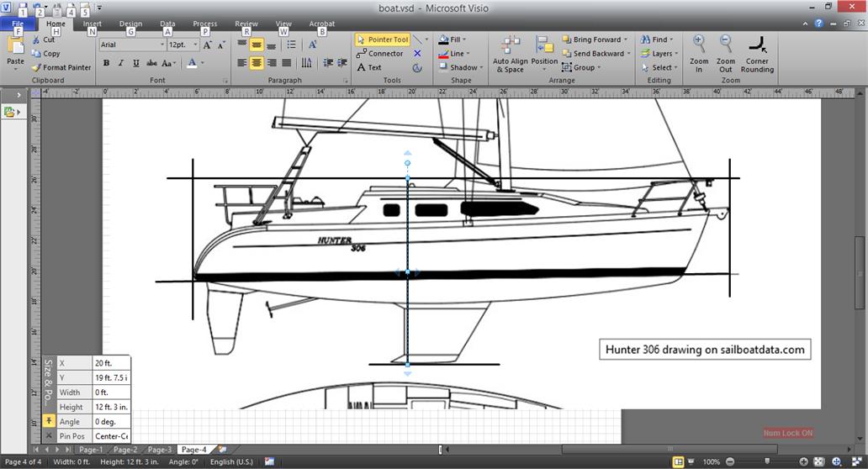Select the Line drawing tool
The width and height of the screenshot is (868, 469).
[417, 40]
